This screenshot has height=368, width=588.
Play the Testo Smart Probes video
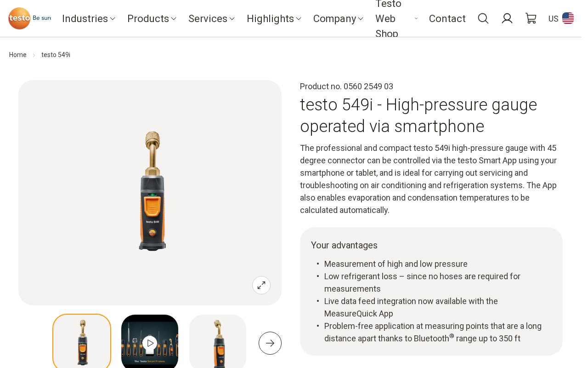(x=150, y=343)
